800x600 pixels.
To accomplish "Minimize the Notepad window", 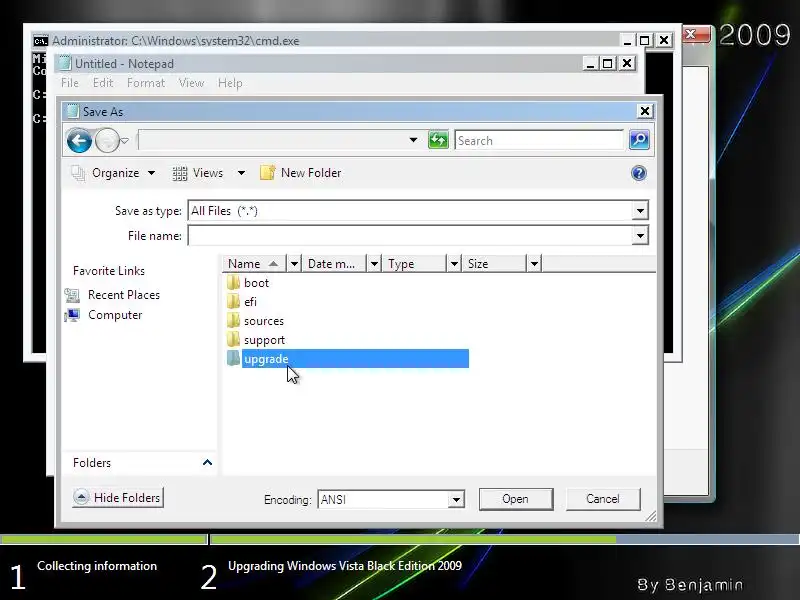I will coord(590,63).
